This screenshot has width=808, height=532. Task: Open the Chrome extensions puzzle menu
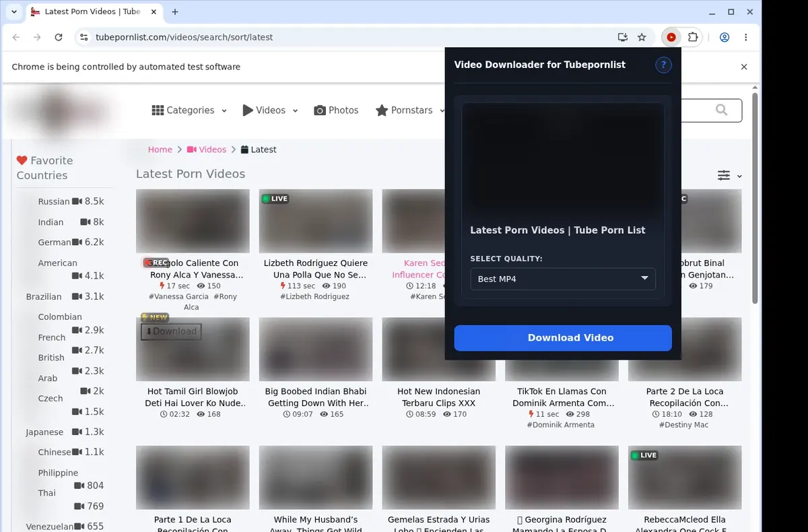tap(692, 38)
